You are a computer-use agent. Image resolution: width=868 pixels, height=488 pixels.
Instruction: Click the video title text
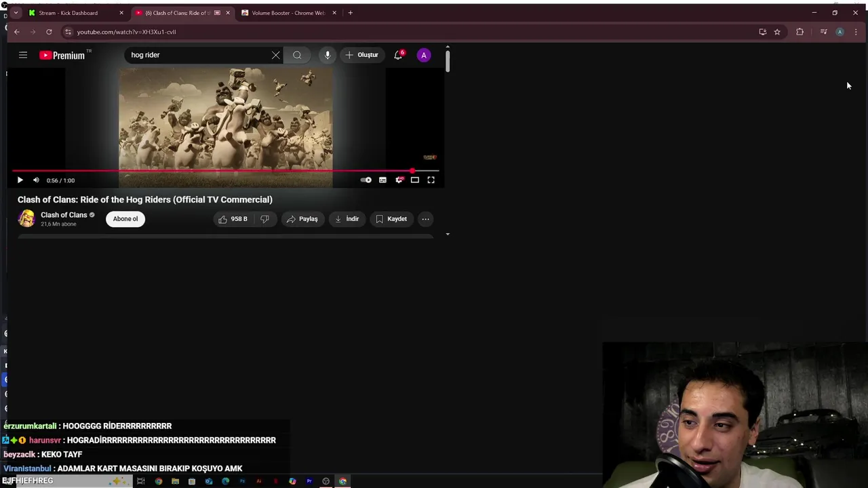[145, 199]
